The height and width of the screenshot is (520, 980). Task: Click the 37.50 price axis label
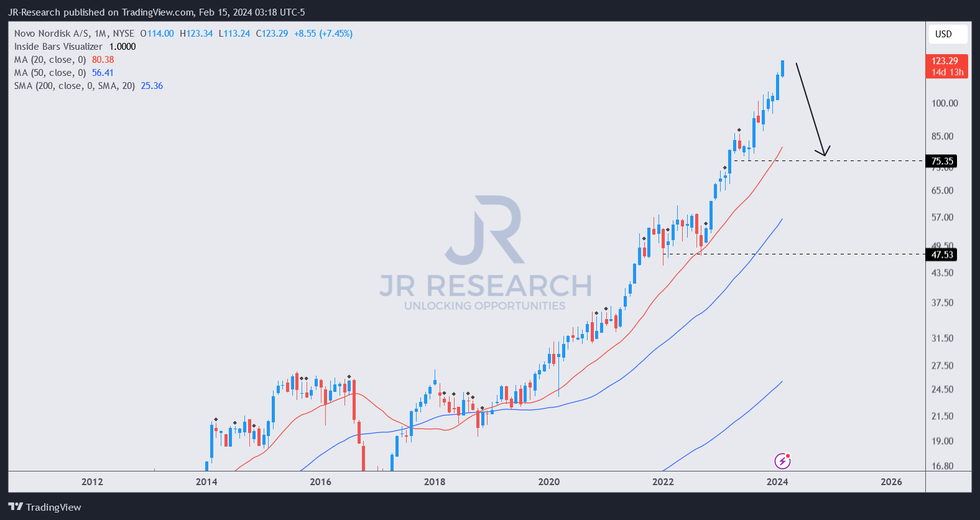point(942,303)
